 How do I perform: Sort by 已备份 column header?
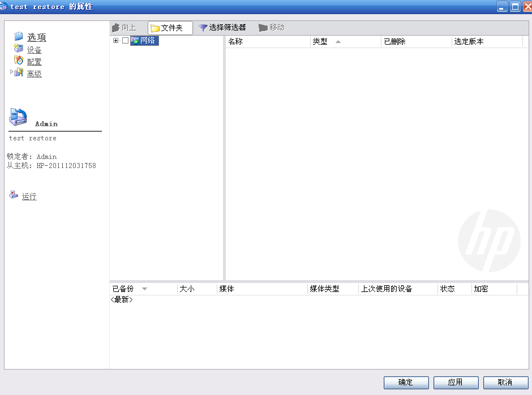144,289
